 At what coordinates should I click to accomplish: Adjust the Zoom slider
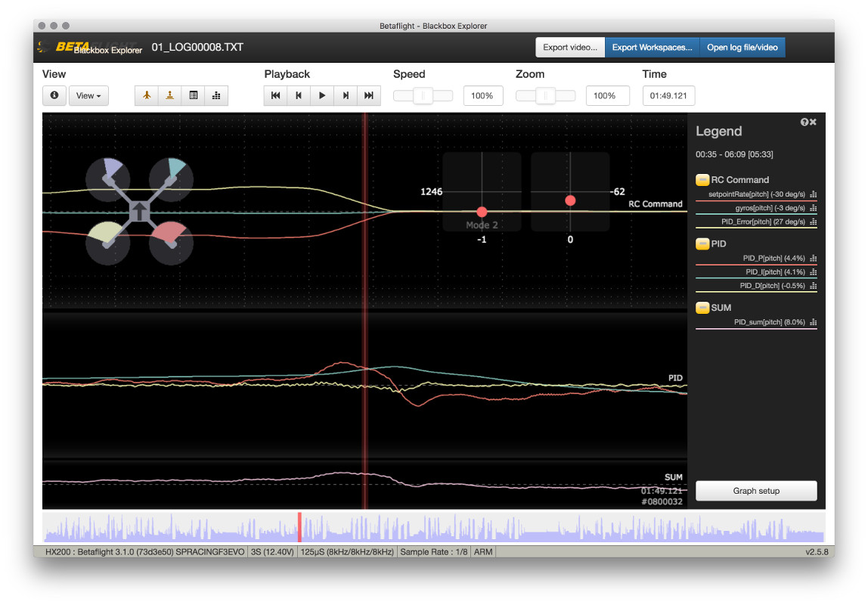(545, 95)
